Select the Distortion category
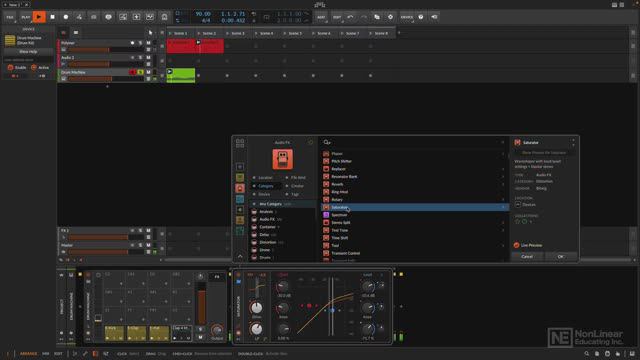This screenshot has height=360, width=640. point(283,242)
